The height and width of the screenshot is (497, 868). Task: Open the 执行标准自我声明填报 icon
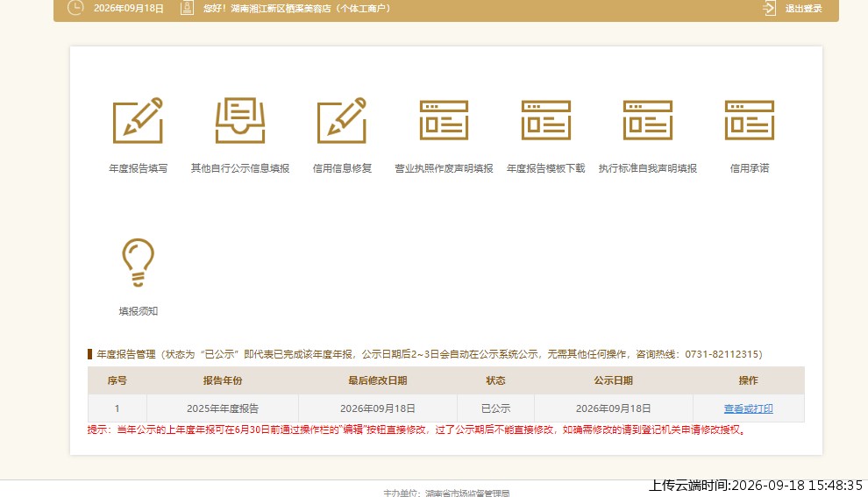click(x=648, y=120)
